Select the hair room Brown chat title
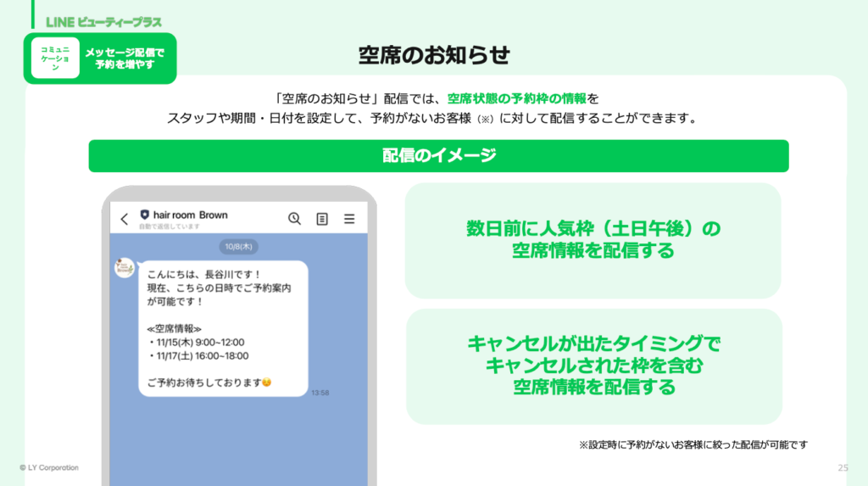This screenshot has width=868, height=486. (191, 215)
